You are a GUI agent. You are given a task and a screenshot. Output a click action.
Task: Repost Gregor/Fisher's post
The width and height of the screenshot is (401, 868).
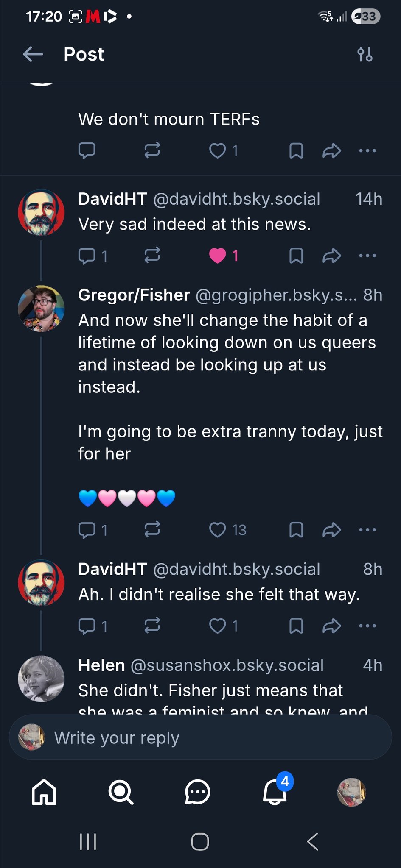(x=152, y=529)
